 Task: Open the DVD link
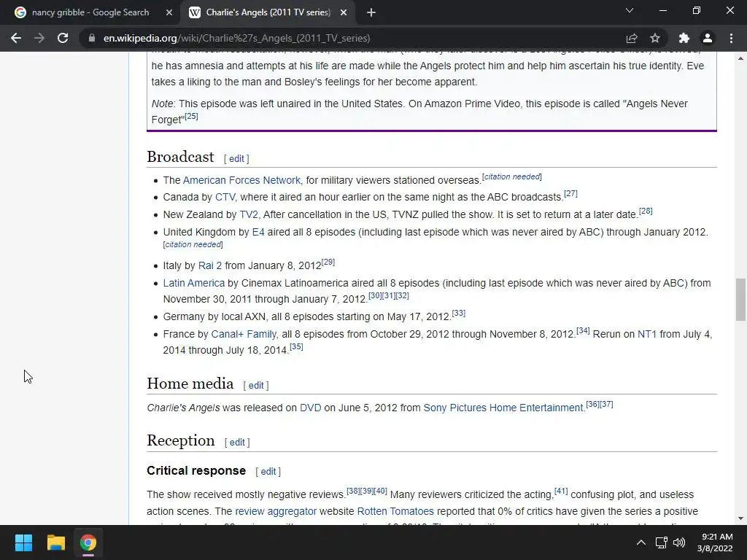pyautogui.click(x=310, y=408)
